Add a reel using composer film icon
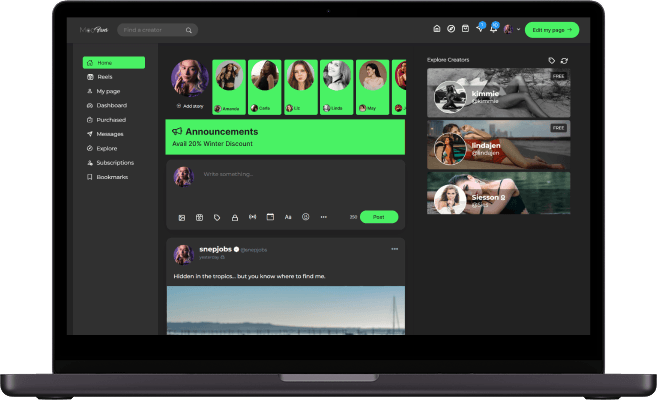 (199, 217)
